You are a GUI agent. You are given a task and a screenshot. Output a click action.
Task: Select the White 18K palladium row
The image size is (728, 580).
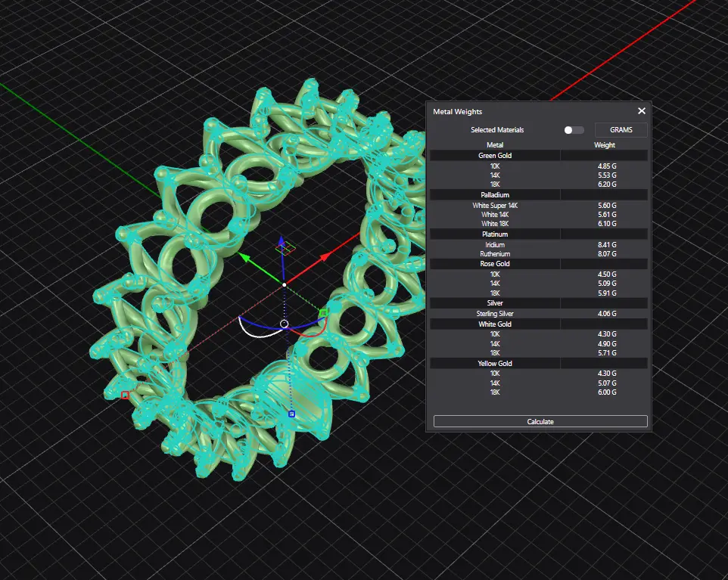[x=539, y=224]
